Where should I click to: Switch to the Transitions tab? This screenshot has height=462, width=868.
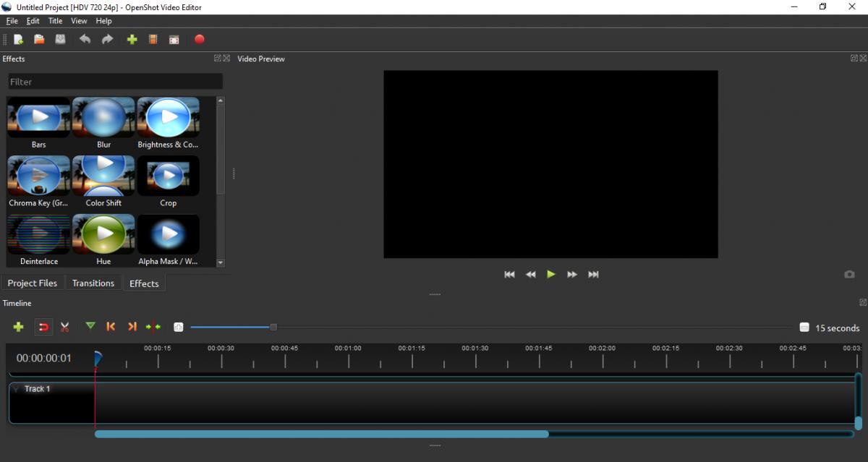pyautogui.click(x=93, y=283)
